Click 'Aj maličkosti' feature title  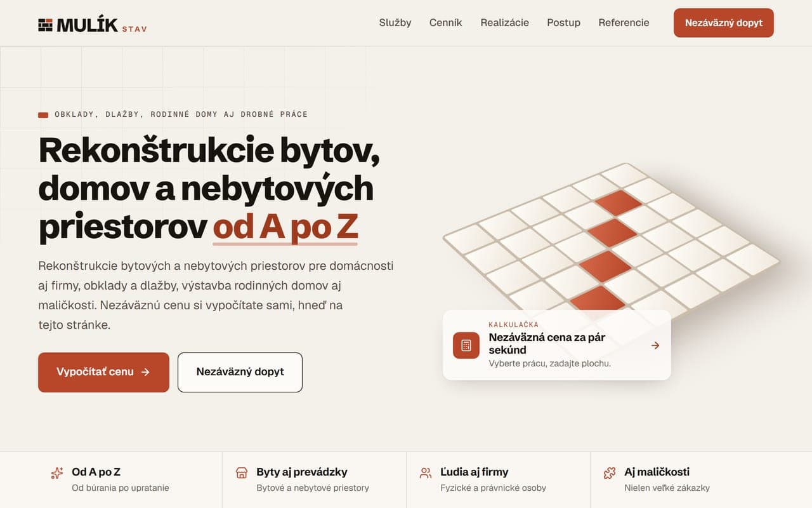657,472
